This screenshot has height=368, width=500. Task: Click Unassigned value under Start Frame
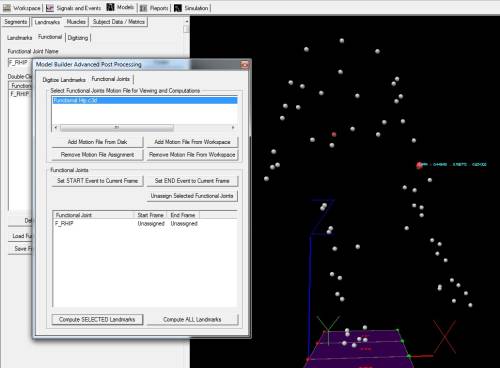coord(151,224)
